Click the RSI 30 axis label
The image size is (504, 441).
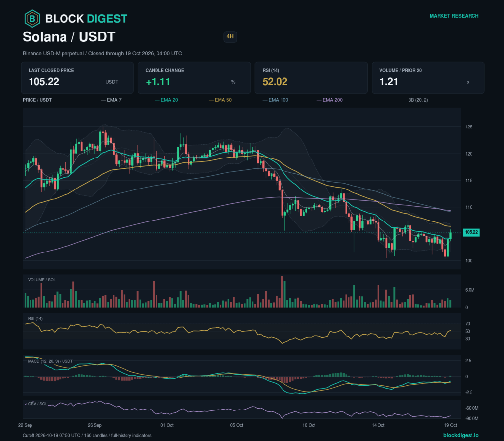pyautogui.click(x=468, y=339)
